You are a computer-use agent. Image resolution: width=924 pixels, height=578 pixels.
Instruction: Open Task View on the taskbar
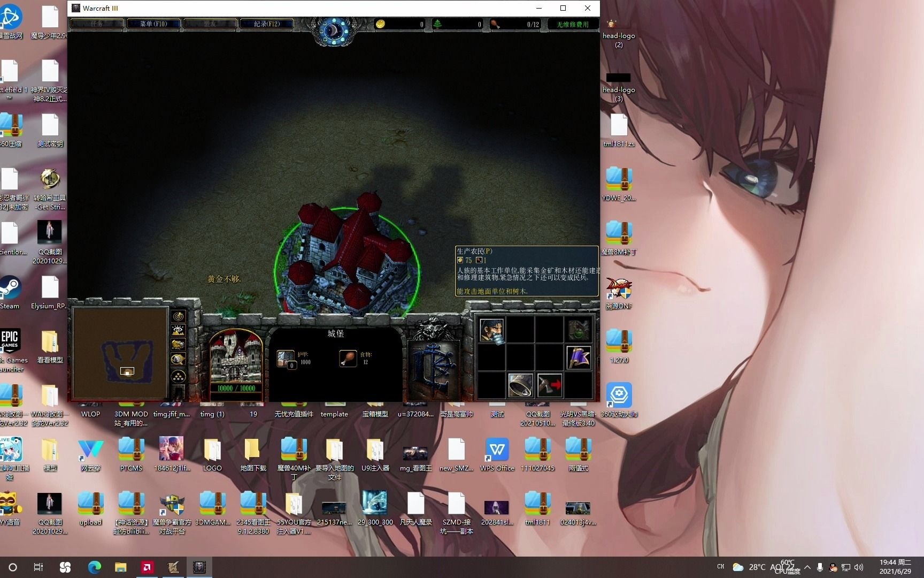38,567
